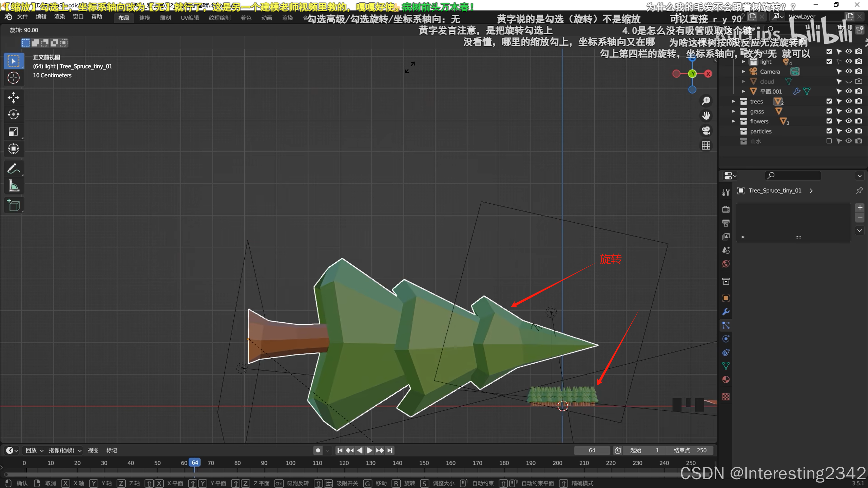Open the Modifier properties wrench tab
This screenshot has width=868, height=488.
coord(726,312)
